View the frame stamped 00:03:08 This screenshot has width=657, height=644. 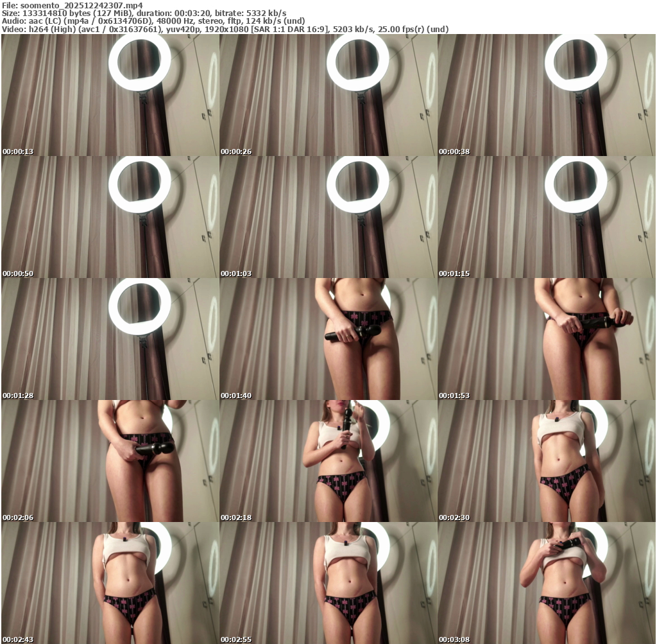[547, 583]
